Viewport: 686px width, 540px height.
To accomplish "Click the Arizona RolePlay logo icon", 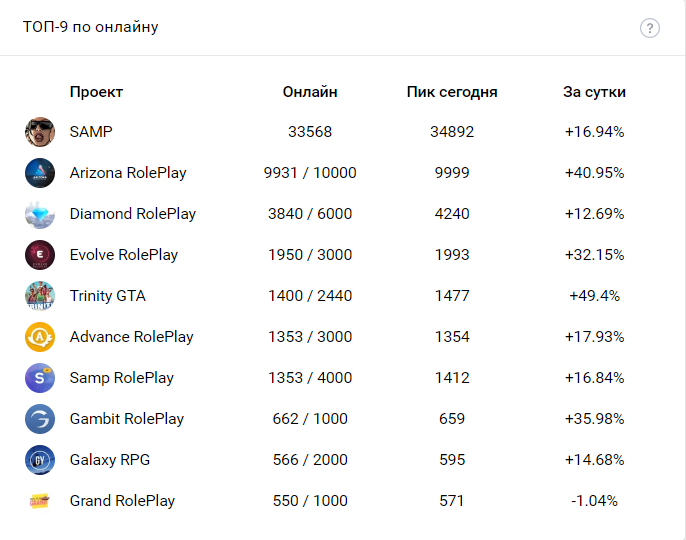I will (x=40, y=173).
